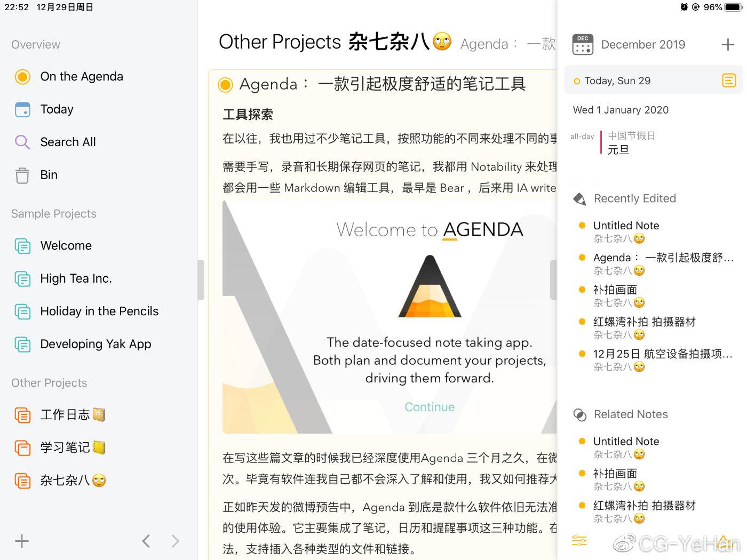Switch to the Welcome sample project
Image resolution: width=747 pixels, height=560 pixels.
[66, 246]
